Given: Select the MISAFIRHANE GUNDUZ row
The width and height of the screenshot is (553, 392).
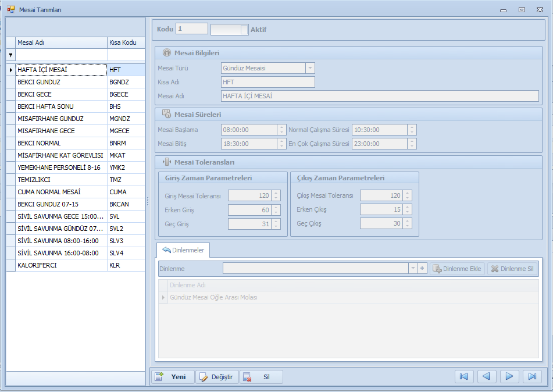Looking at the screenshot, I should pos(76,119).
